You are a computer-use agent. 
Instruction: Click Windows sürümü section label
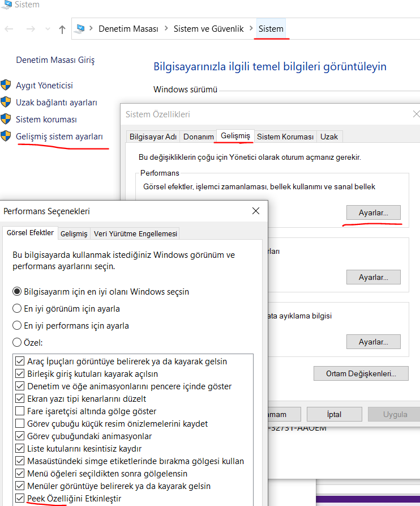(185, 90)
